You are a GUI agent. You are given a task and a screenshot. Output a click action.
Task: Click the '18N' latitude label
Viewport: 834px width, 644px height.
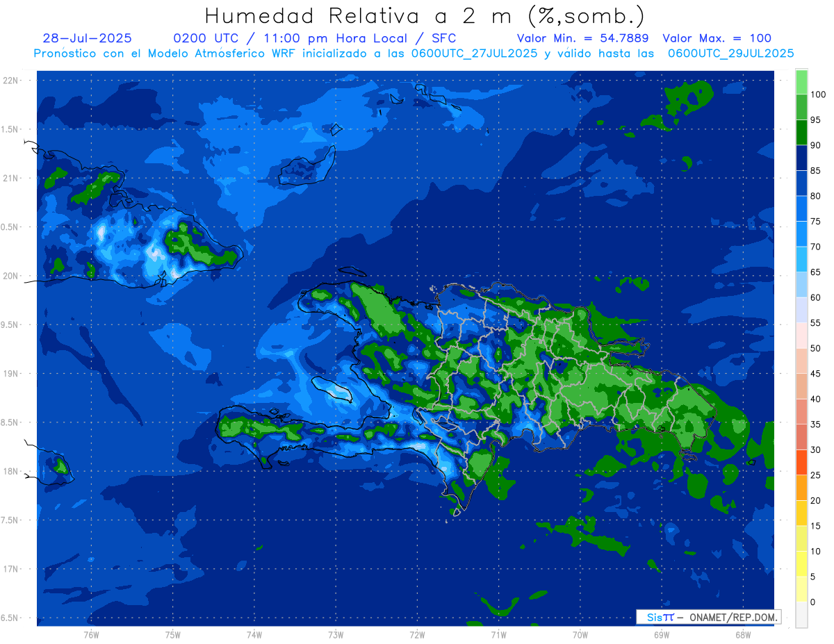(x=11, y=471)
